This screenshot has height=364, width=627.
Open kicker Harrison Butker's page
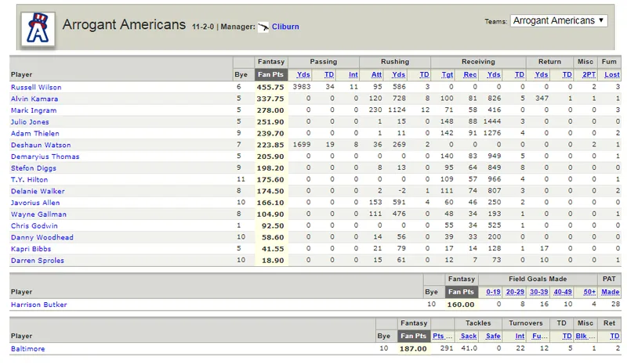pos(38,305)
